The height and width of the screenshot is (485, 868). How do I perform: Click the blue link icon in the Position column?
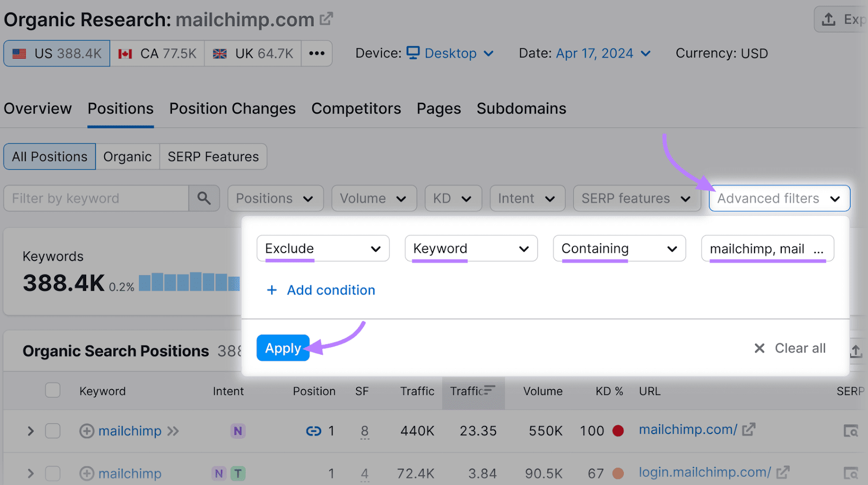314,431
